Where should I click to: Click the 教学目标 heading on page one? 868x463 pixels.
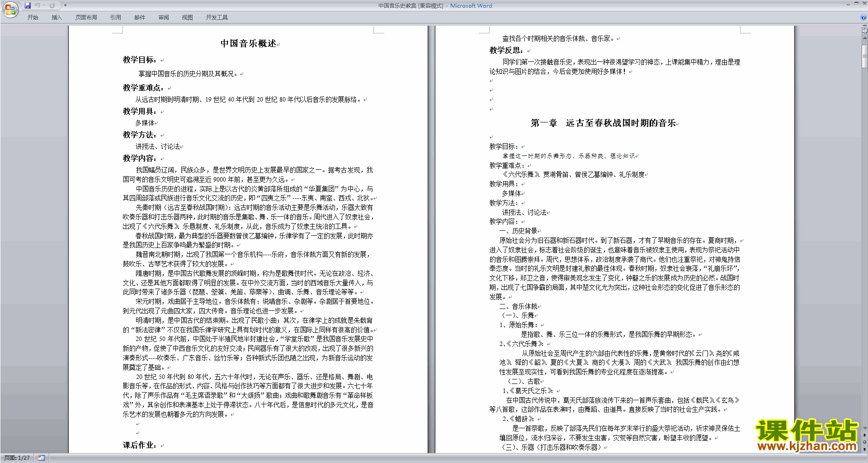[x=140, y=60]
